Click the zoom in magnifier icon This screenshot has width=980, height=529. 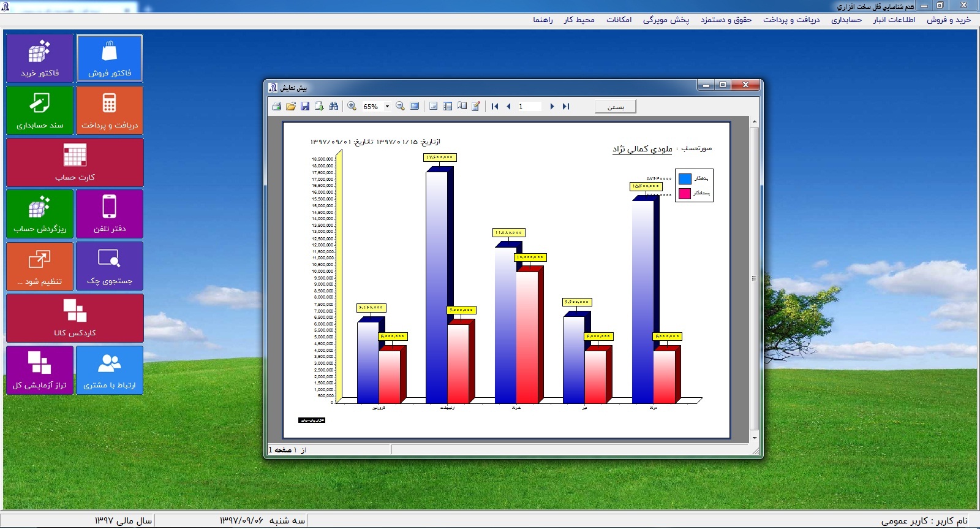point(352,106)
